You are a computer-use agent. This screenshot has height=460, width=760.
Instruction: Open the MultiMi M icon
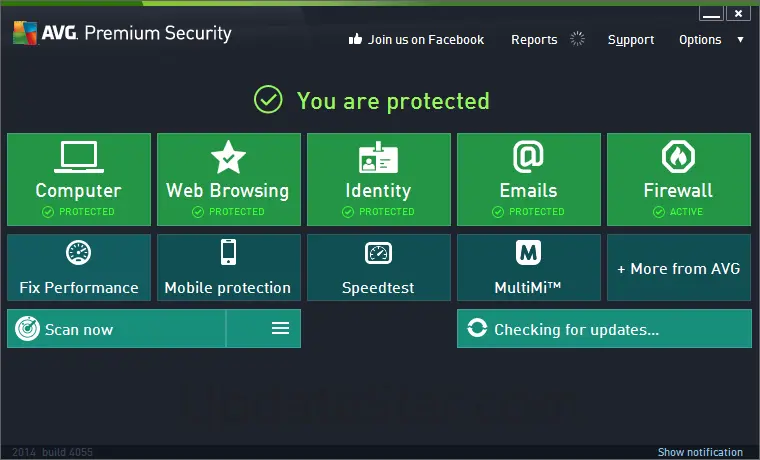pyautogui.click(x=528, y=253)
